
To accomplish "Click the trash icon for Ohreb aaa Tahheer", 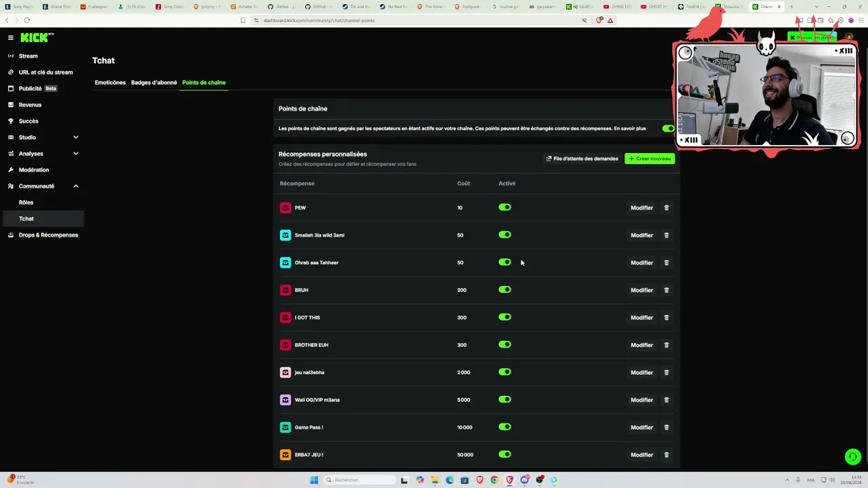I will tap(666, 263).
